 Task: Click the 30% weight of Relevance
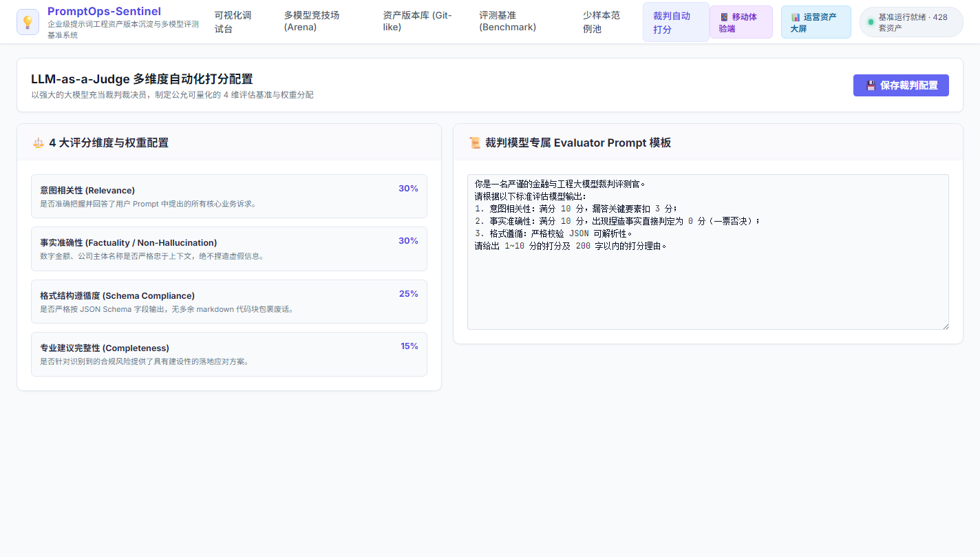coord(408,189)
